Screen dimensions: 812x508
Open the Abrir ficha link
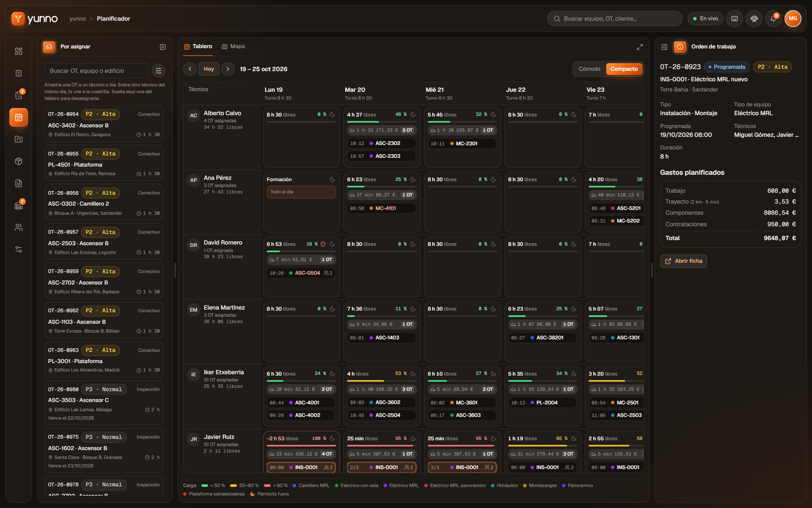683,261
